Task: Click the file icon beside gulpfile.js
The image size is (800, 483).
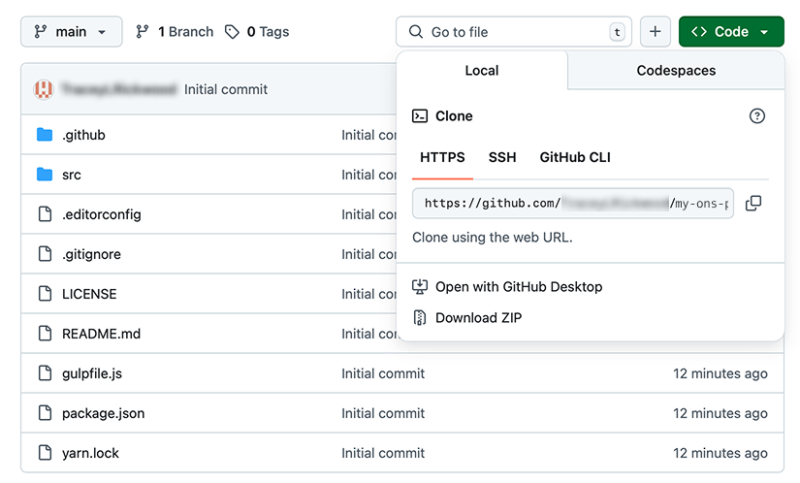Action: pos(45,373)
